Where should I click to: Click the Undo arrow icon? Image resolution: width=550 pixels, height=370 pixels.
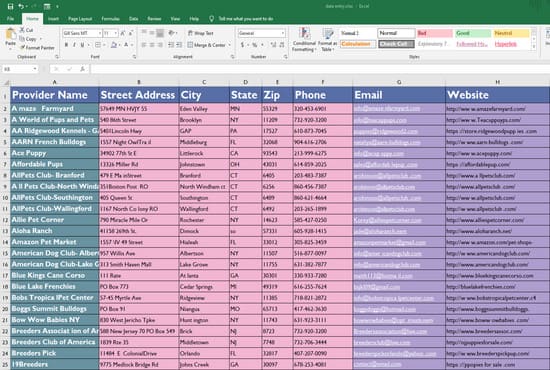coord(21,6)
